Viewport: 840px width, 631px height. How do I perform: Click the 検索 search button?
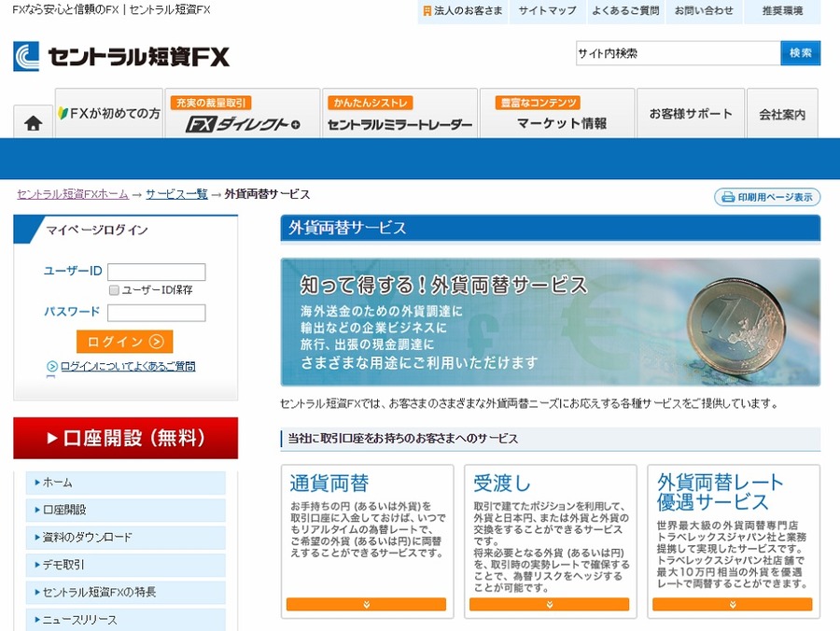801,53
